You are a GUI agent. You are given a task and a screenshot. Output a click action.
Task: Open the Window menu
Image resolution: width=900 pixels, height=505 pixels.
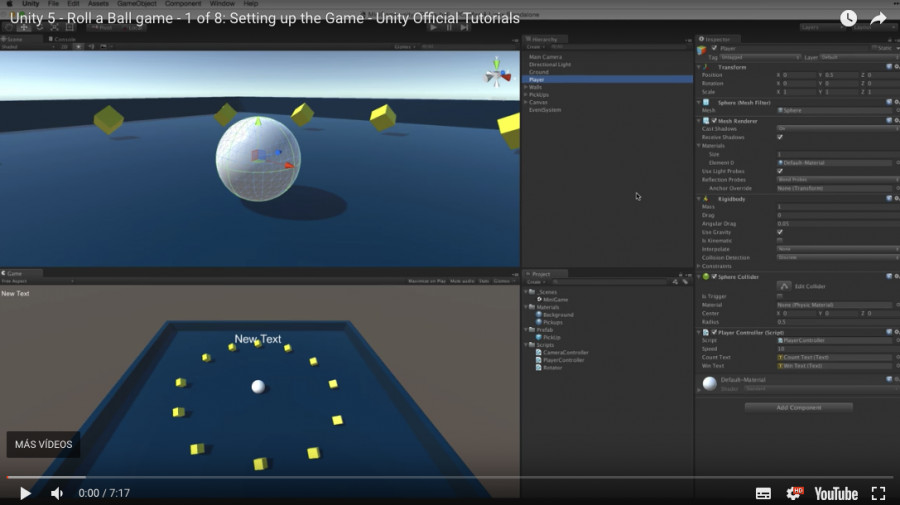222,3
